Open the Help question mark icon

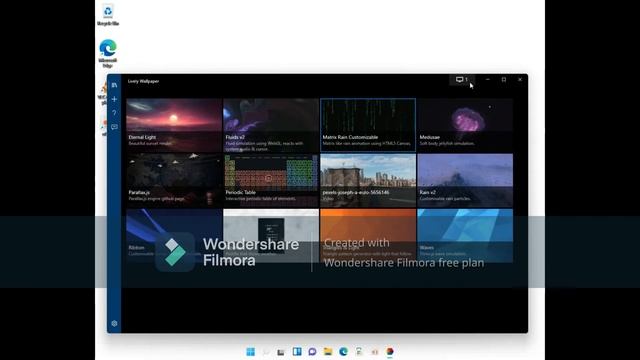coord(114,113)
